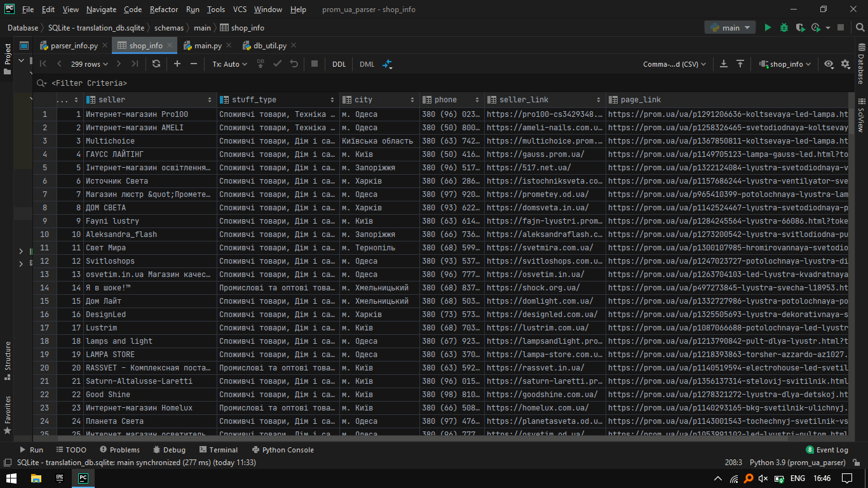Open the shop_info table switcher dropdown
The width and height of the screenshot is (868, 488).
[x=785, y=64]
